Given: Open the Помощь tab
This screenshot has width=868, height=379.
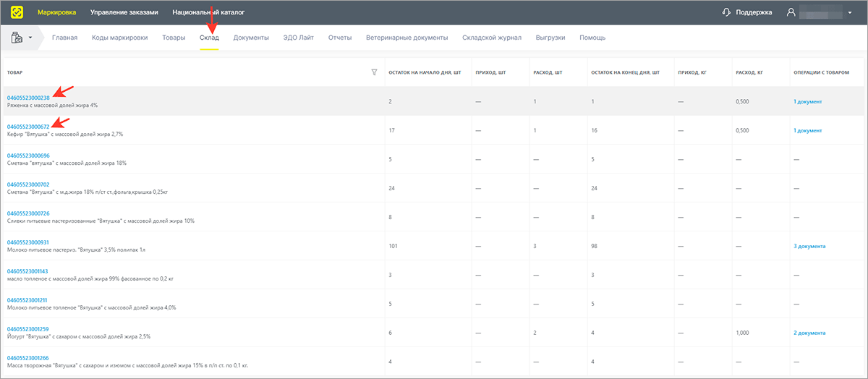Looking at the screenshot, I should (592, 38).
